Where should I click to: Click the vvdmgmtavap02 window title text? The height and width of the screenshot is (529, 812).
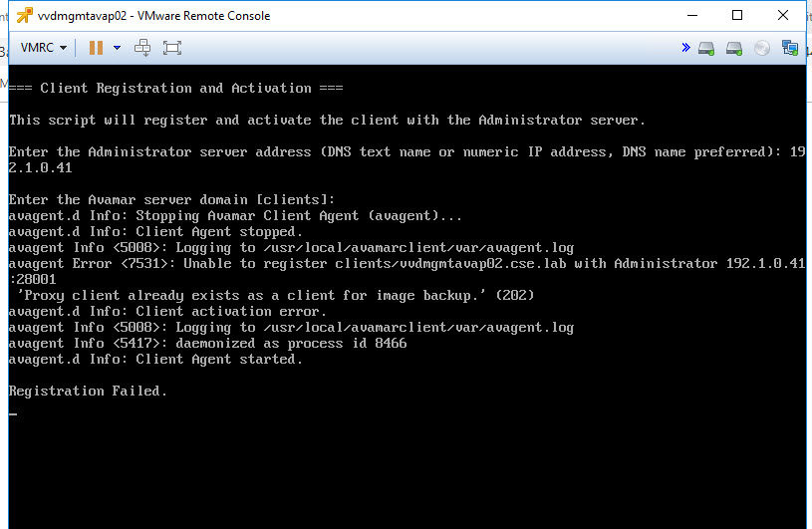pyautogui.click(x=153, y=16)
